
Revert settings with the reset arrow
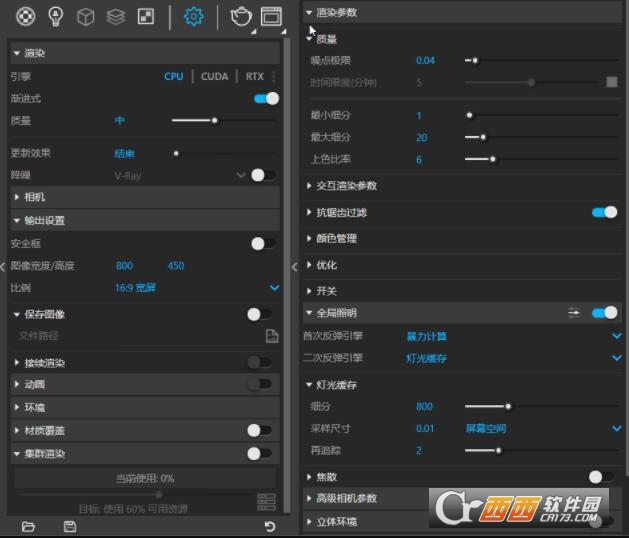coord(270,526)
